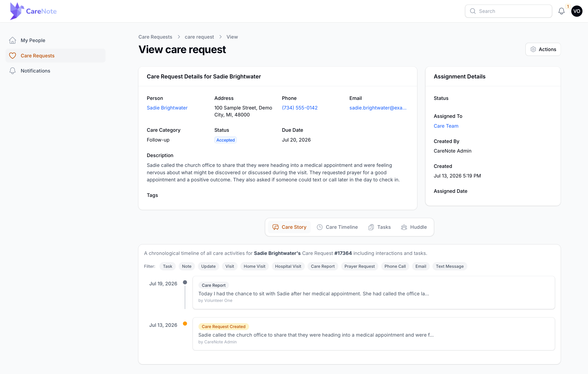588x374 pixels.
Task: Click the search magnifier icon
Action: (x=473, y=11)
